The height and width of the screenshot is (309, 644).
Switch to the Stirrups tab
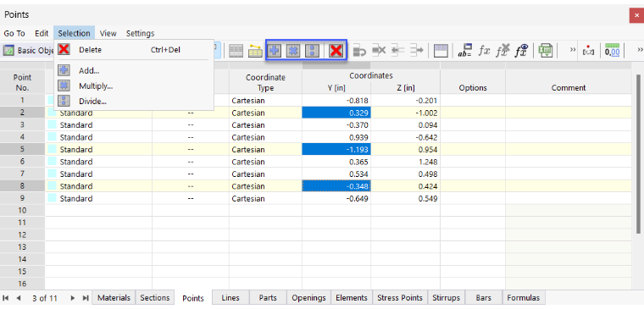click(446, 298)
